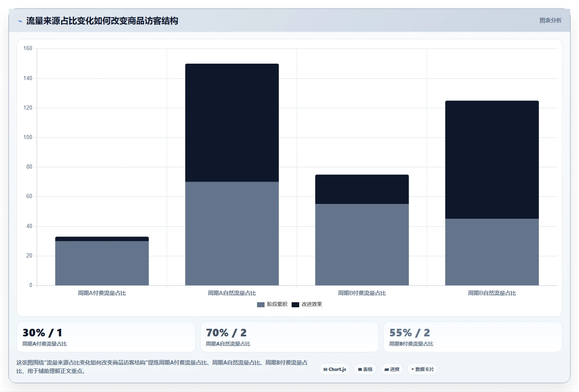Click the 表格 tag
The height and width of the screenshot is (392, 579).
365,369
